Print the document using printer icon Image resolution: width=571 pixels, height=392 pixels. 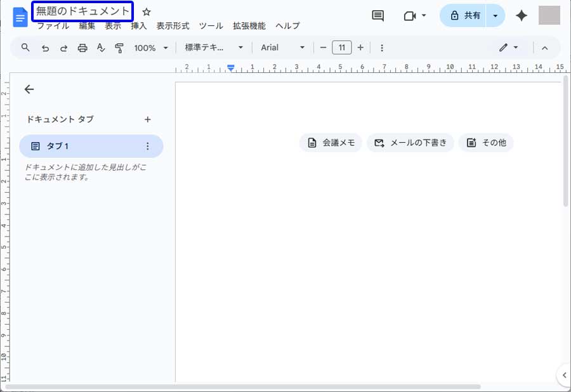(x=82, y=48)
